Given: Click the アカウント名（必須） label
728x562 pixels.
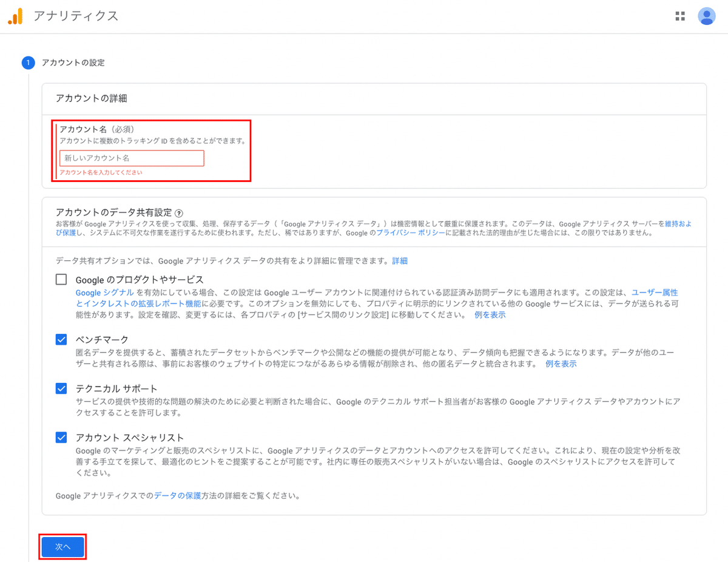Looking at the screenshot, I should tap(97, 129).
